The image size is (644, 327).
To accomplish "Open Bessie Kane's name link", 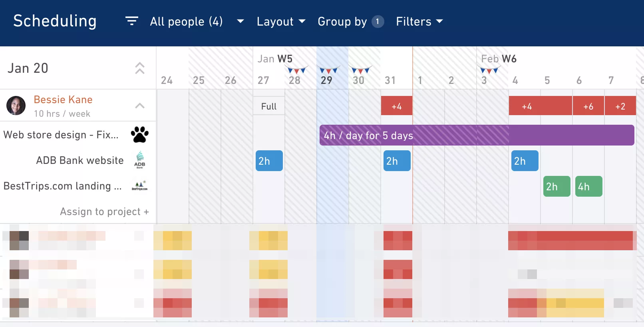I will click(63, 100).
